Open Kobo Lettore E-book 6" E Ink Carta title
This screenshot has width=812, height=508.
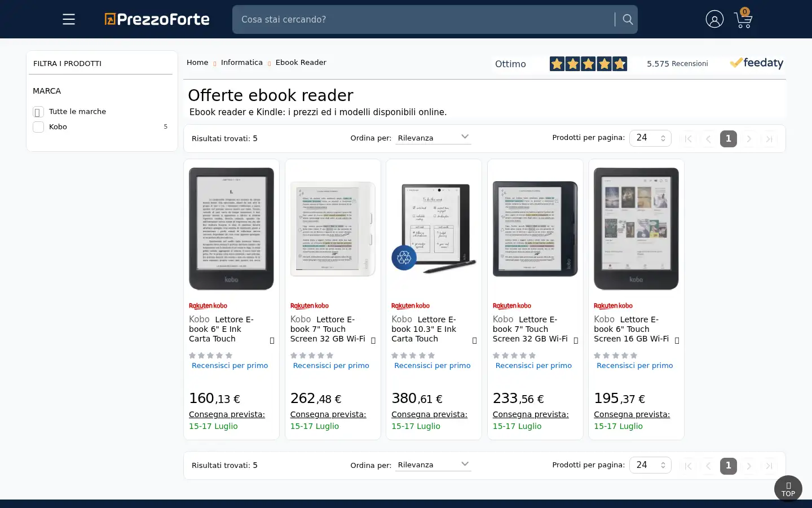pyautogui.click(x=221, y=329)
